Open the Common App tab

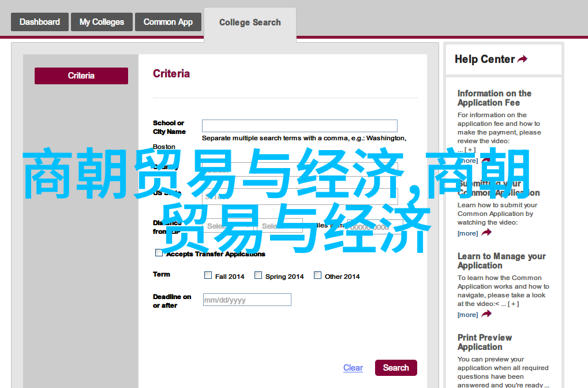(x=168, y=22)
